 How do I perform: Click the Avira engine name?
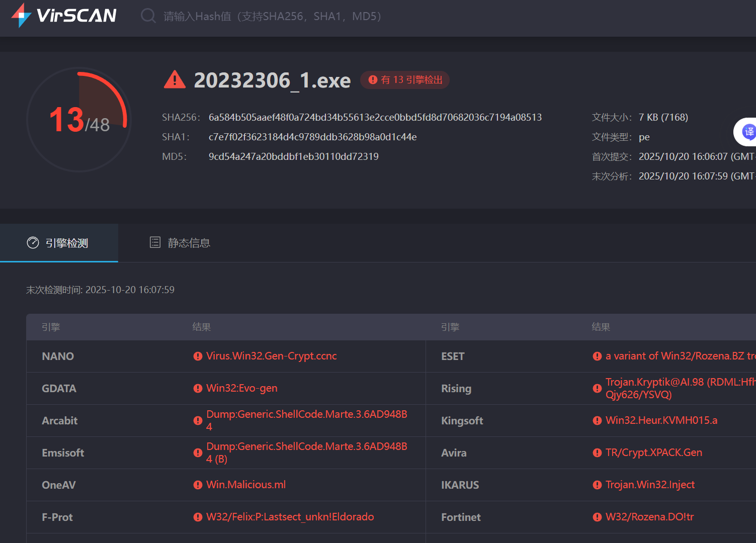coord(454,453)
